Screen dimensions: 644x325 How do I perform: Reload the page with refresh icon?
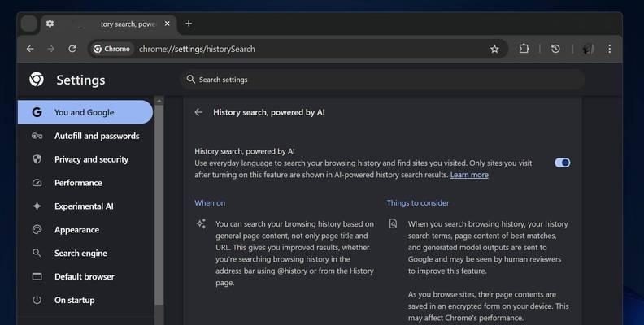click(72, 49)
